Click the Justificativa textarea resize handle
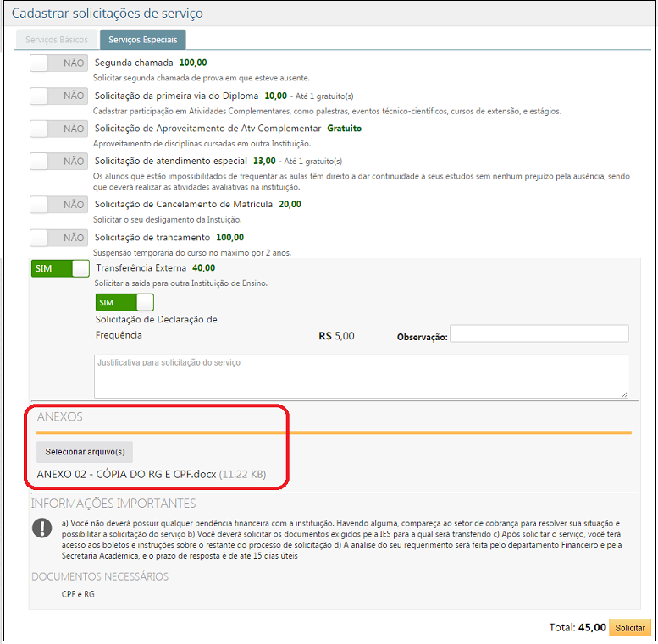The image size is (658, 644). 623,394
